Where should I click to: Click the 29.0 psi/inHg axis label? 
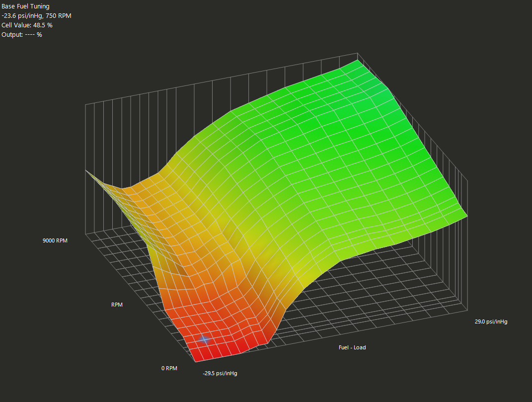[x=491, y=322]
